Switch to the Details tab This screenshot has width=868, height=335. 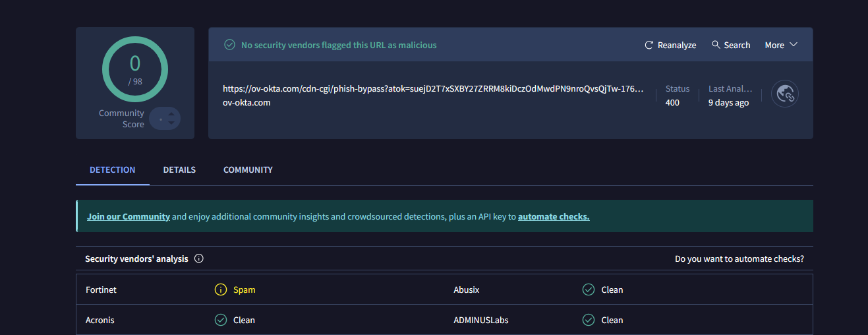tap(179, 169)
